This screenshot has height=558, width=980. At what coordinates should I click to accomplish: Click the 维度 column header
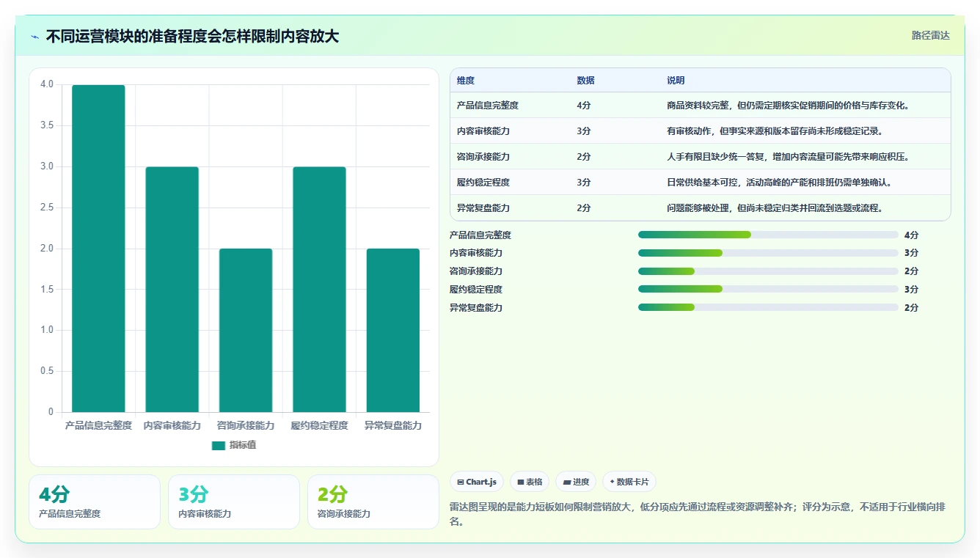466,81
